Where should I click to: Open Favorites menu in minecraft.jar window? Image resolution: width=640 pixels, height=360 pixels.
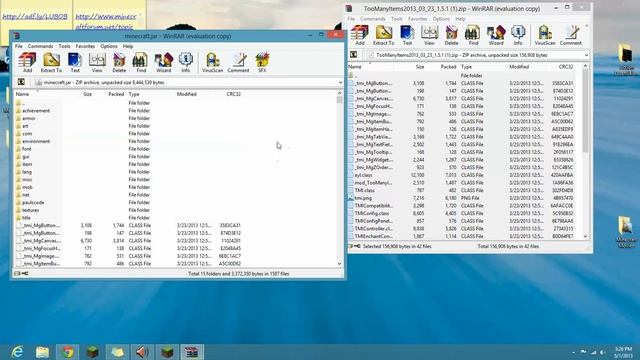85,47
